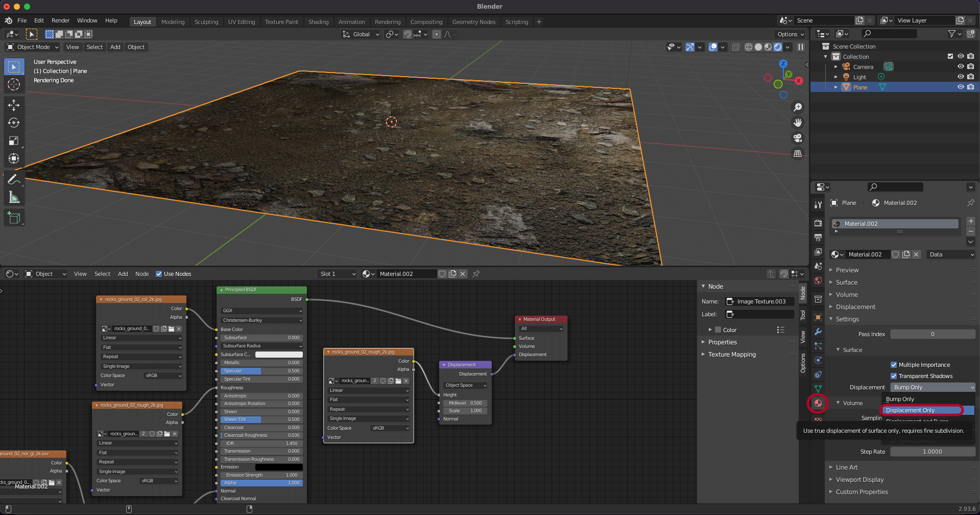
Task: Select the Rotate tool in viewport toolbar
Action: coord(14,123)
